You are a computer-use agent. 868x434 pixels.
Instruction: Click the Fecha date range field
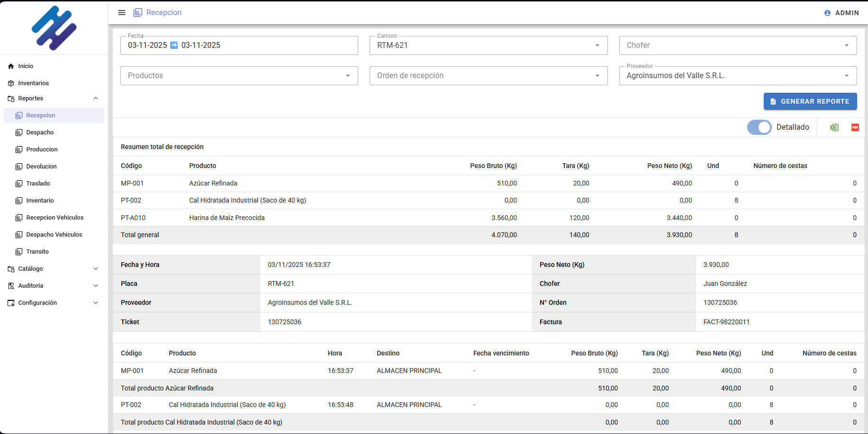click(239, 45)
